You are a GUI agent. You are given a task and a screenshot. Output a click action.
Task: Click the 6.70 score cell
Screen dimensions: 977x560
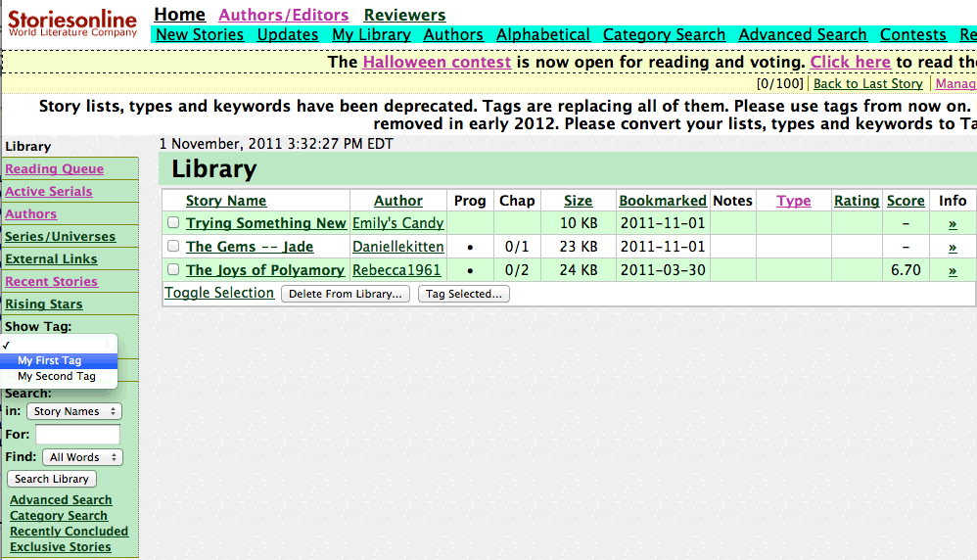pos(906,270)
